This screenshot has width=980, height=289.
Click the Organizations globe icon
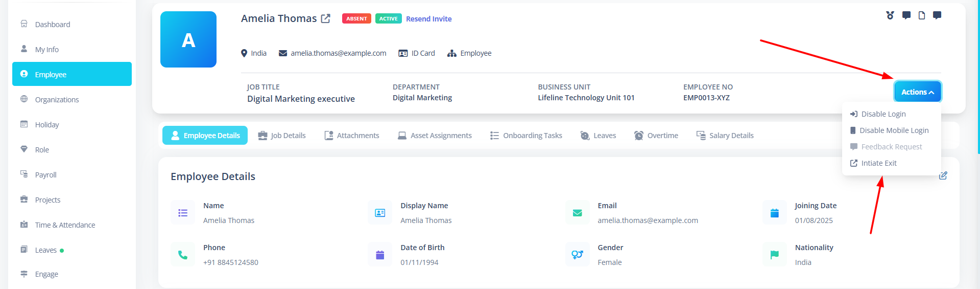[x=24, y=99]
